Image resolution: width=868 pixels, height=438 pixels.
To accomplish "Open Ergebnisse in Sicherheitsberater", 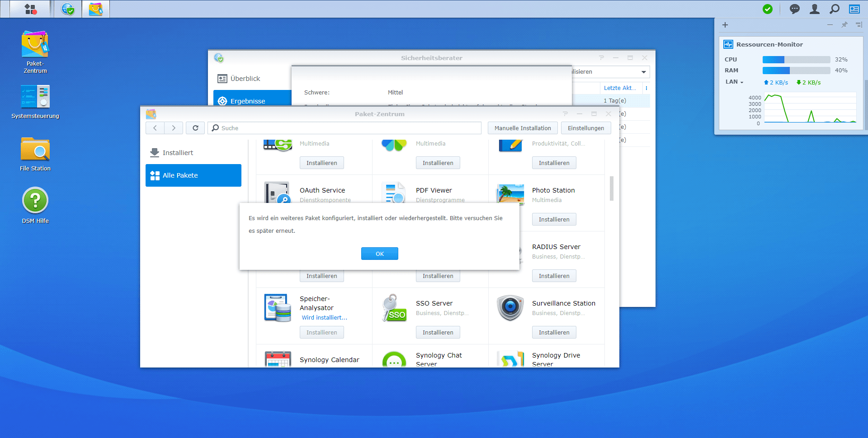I will 252,98.
